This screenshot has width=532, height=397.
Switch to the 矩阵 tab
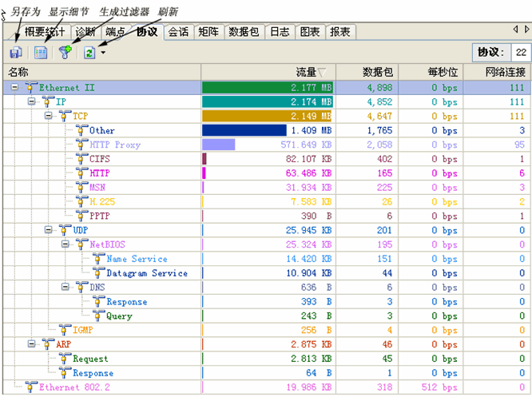pos(208,32)
